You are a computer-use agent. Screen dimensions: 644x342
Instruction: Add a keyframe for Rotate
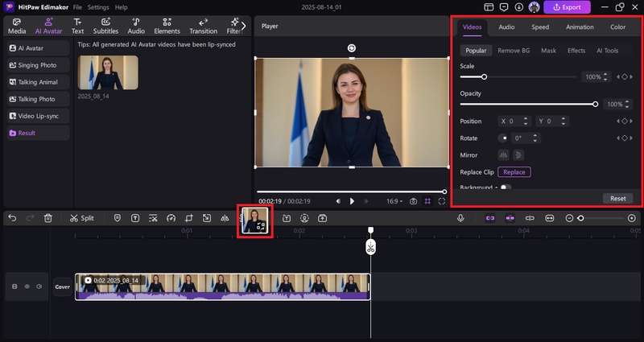point(625,138)
